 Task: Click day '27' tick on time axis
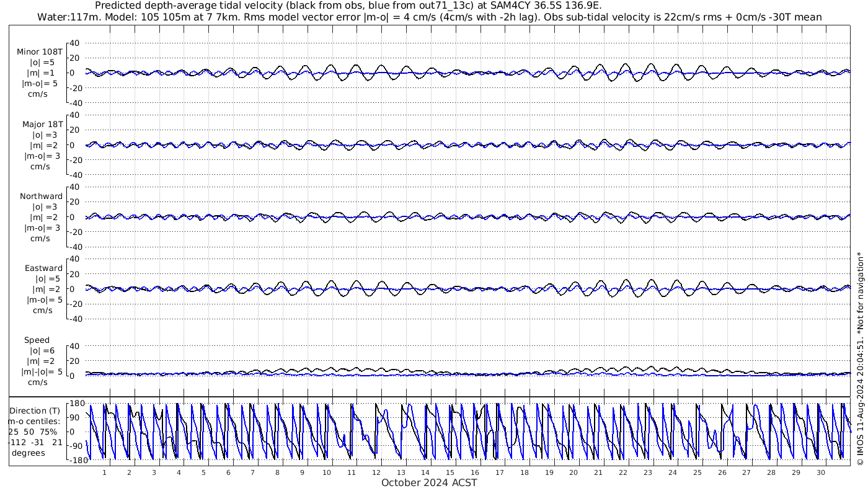point(746,472)
